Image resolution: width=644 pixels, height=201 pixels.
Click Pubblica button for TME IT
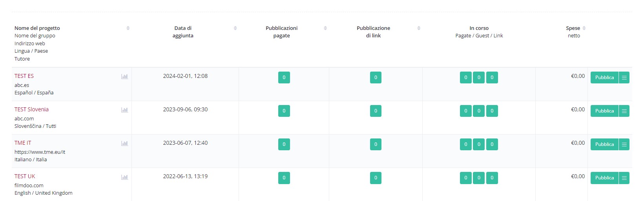[x=604, y=144]
